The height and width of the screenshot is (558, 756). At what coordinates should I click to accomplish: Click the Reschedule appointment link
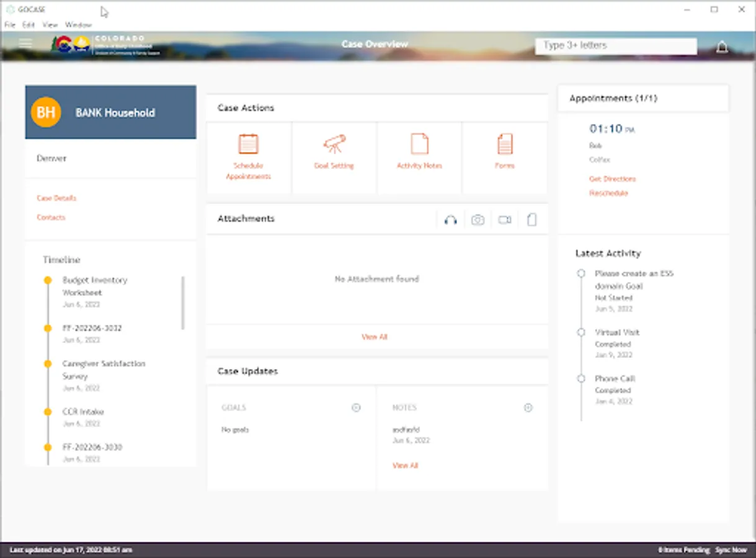pos(608,193)
